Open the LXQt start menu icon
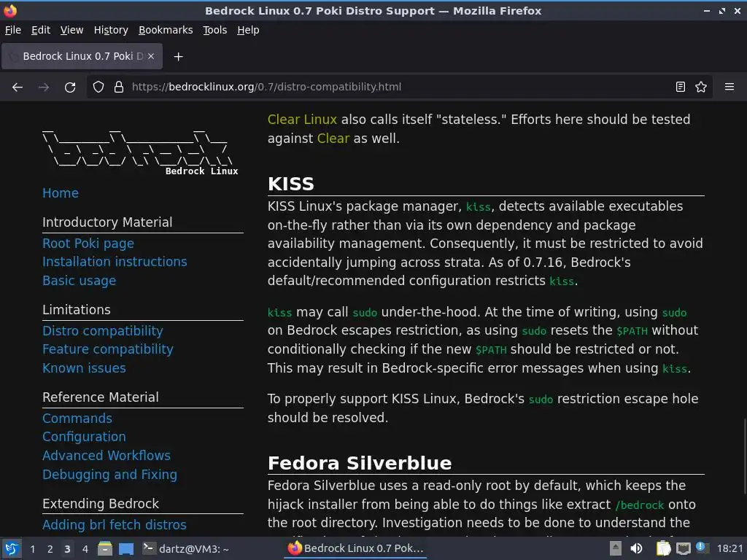Viewport: 747px width, 560px height. [x=12, y=548]
